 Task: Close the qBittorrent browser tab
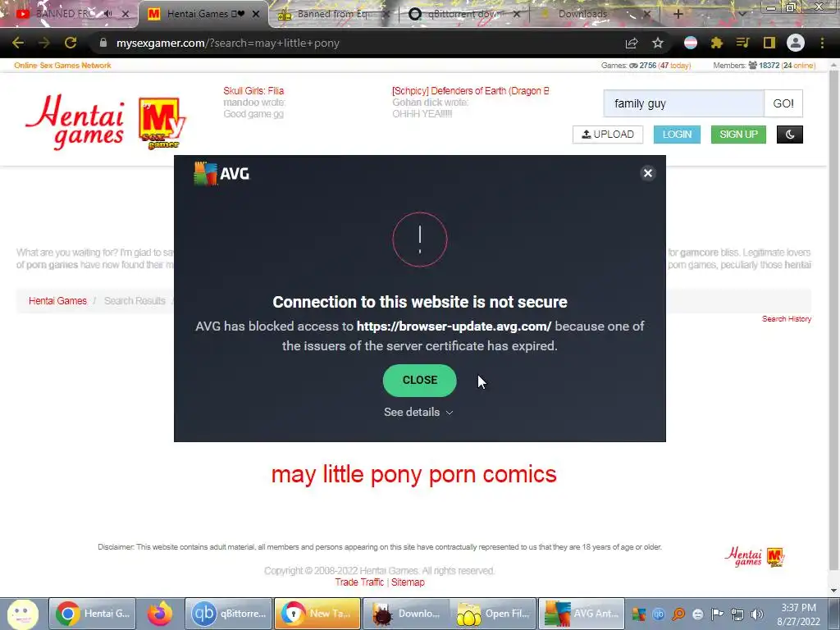[517, 14]
